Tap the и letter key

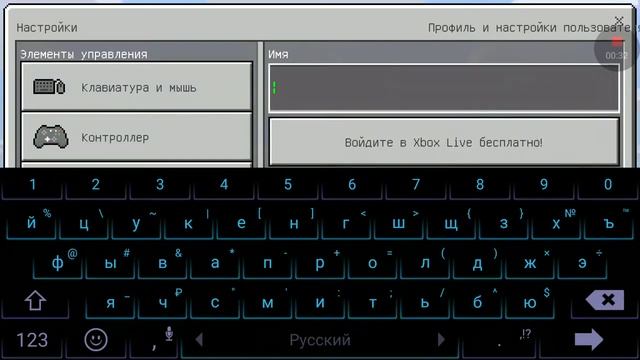click(x=320, y=302)
